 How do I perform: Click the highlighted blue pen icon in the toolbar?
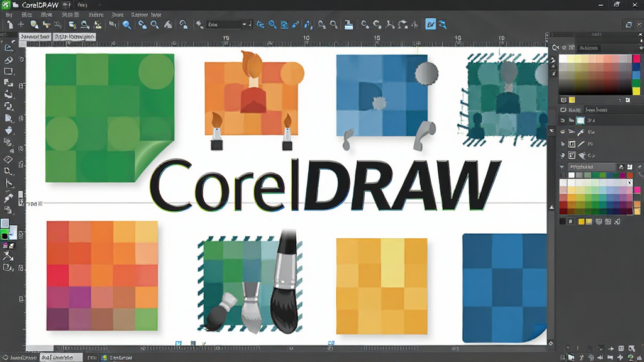point(430,25)
